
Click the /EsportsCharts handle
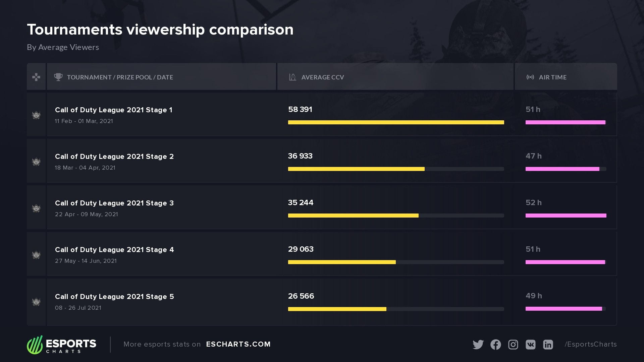pos(590,344)
